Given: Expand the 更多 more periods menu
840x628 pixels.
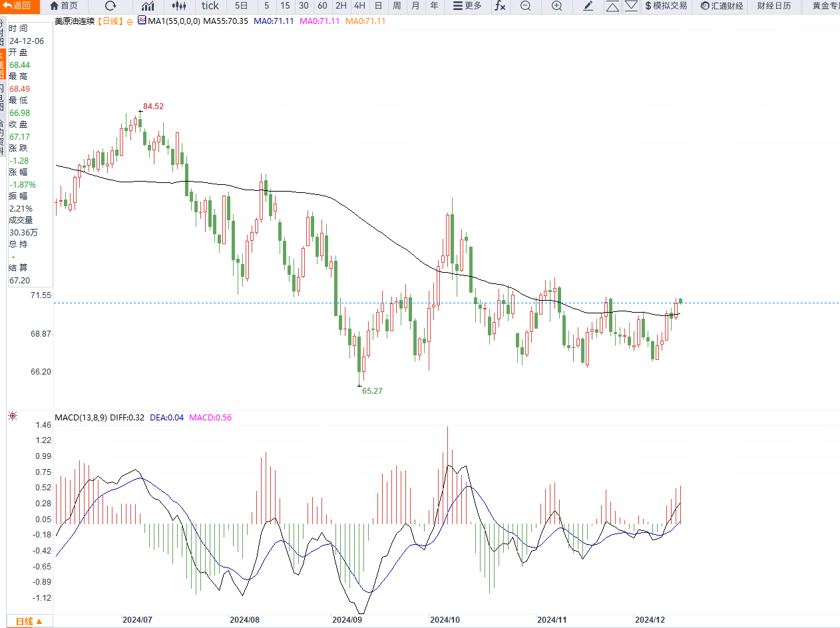Looking at the screenshot, I should pos(467,6).
